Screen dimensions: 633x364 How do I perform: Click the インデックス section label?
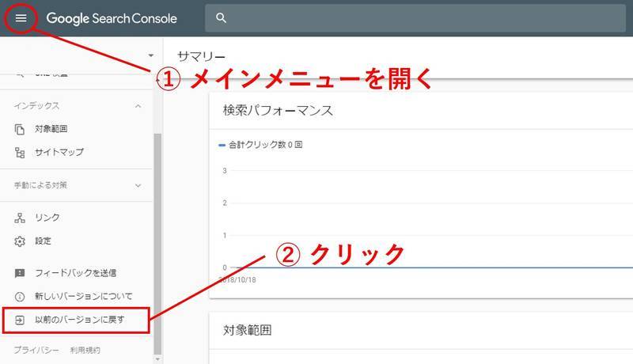click(36, 106)
